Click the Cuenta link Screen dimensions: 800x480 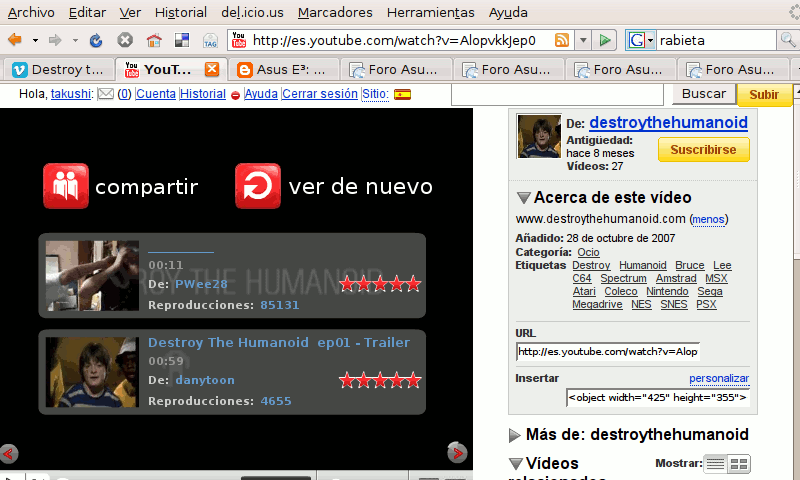tap(156, 94)
